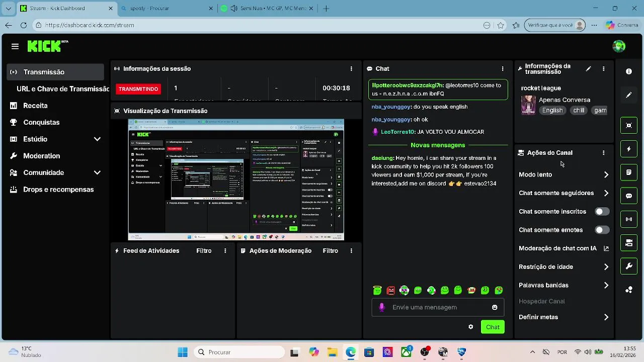Image resolution: width=644 pixels, height=362 pixels.
Task: Open the browser tab list dropdown
Action: pos(8,9)
